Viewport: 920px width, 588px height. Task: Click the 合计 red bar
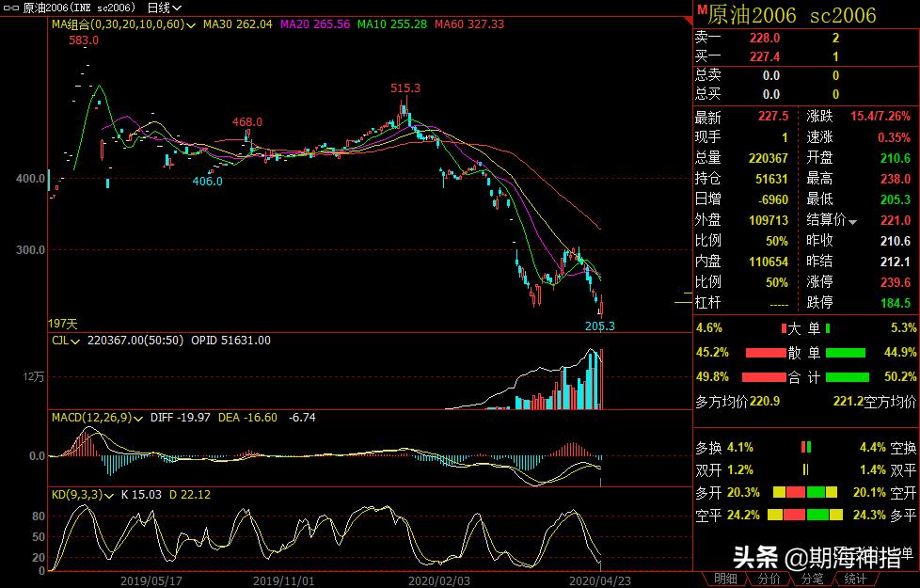coord(763,377)
